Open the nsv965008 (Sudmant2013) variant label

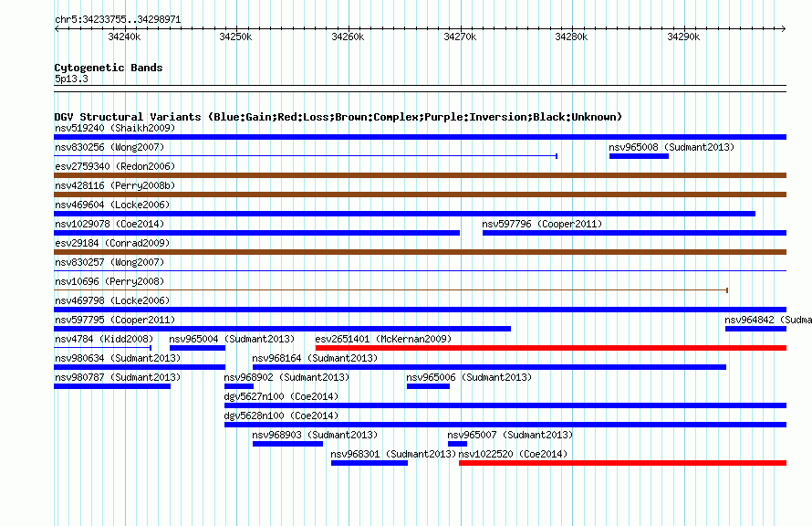click(671, 147)
